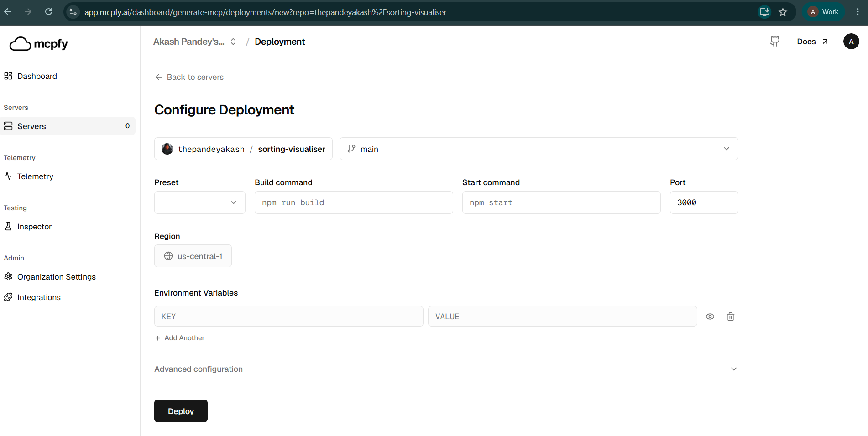Open the Preset dropdown
This screenshot has height=436, width=868.
tap(199, 202)
